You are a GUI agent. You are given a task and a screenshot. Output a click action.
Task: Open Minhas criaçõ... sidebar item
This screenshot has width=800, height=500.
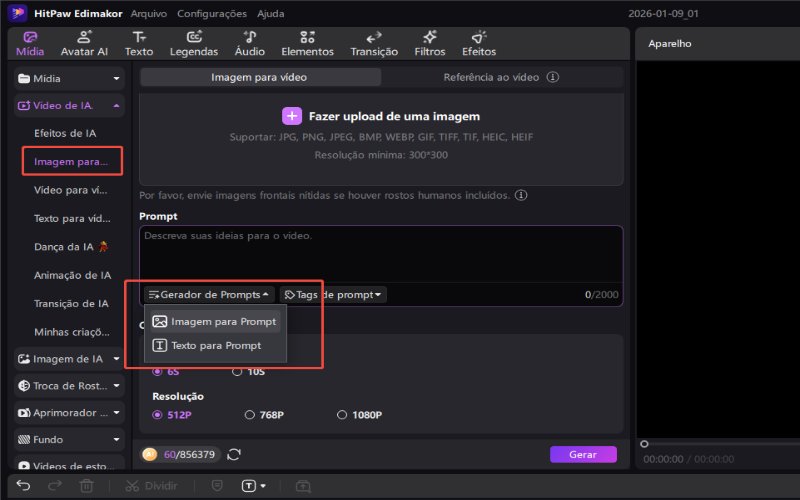coord(71,332)
